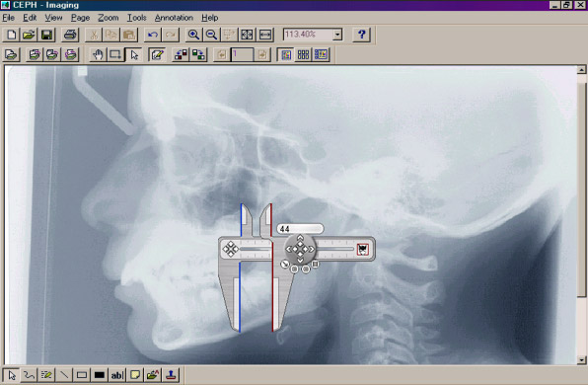
Task: Select the rubber stamp annotation tool
Action: (171, 375)
